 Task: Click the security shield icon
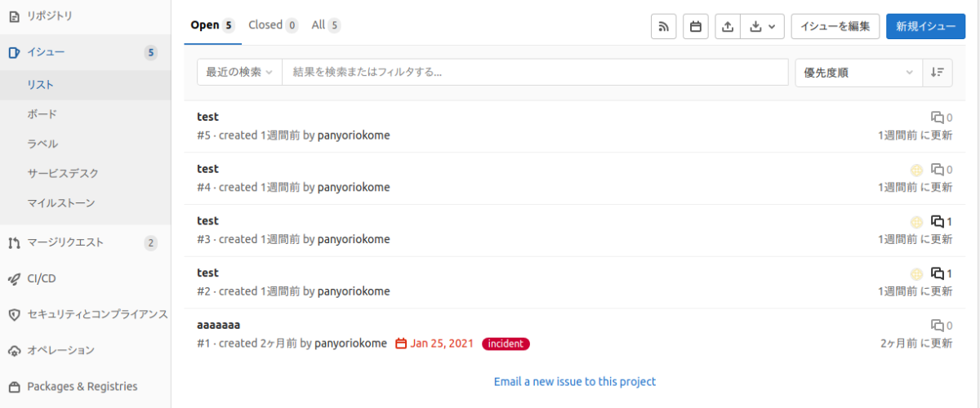tap(13, 314)
